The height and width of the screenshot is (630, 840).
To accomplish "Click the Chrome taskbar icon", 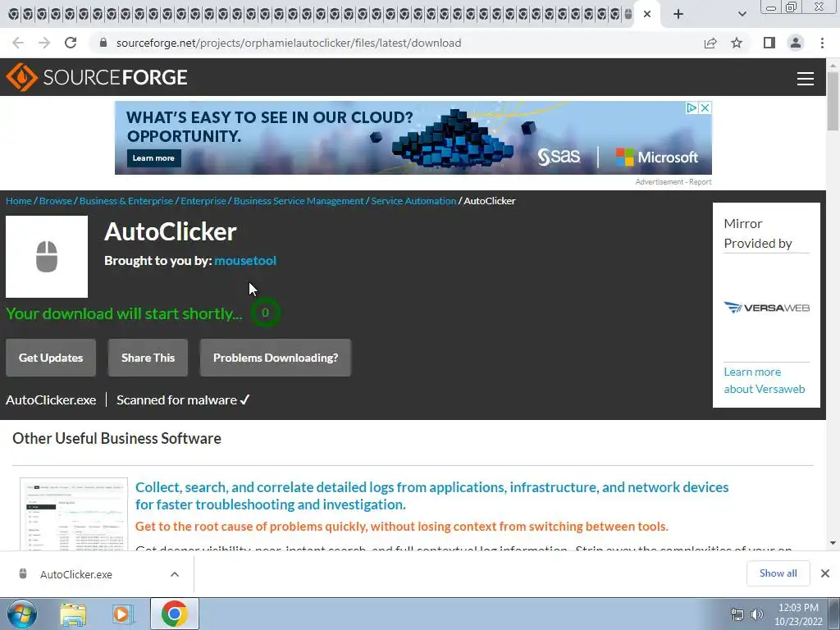I will coord(174,614).
